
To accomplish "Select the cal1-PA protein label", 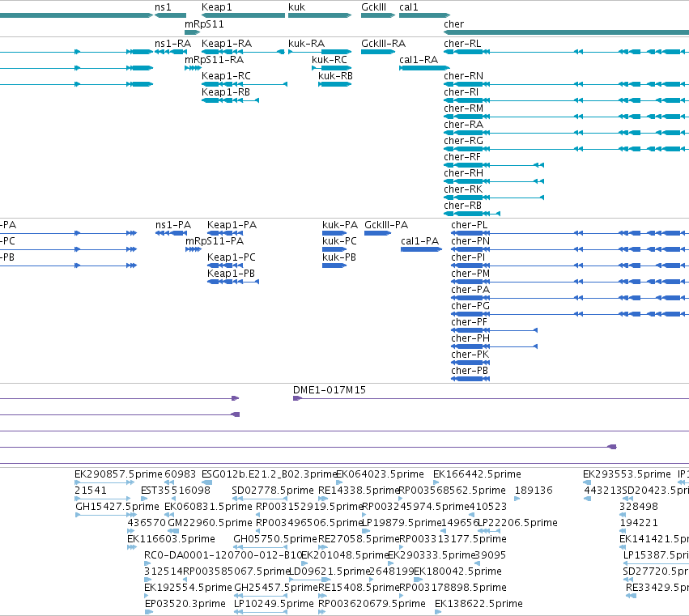I will tap(419, 241).
